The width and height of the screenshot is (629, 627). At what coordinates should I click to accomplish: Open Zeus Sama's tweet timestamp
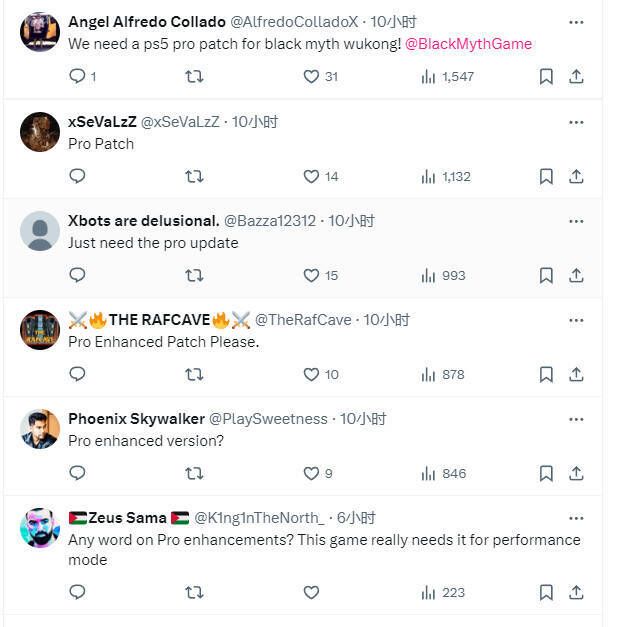(356, 518)
